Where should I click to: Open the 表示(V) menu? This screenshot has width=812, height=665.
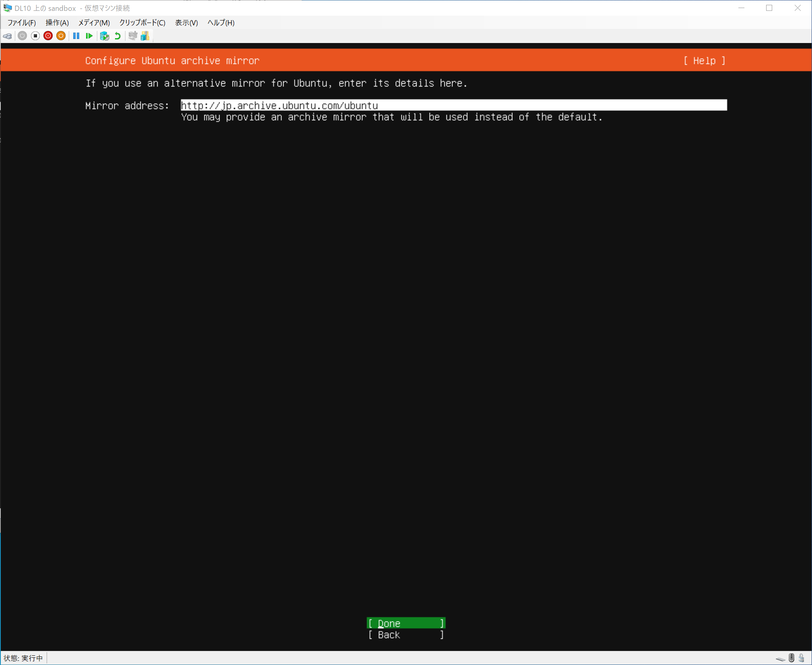coord(186,23)
